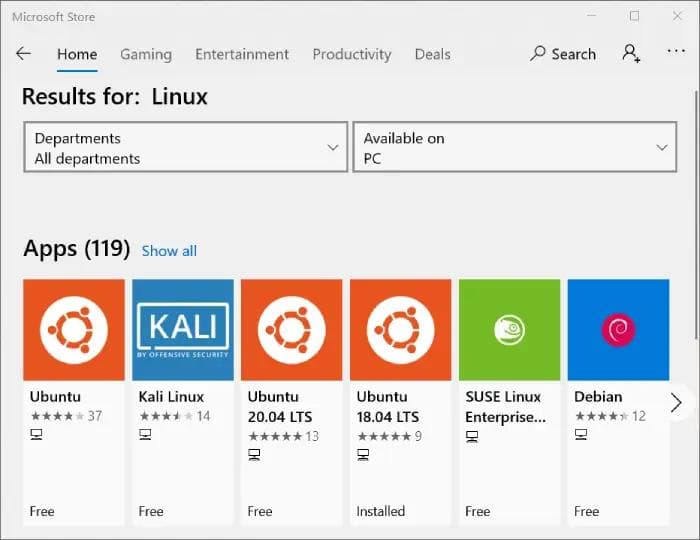Viewport: 700px width, 540px height.
Task: Click the Search label
Action: pos(574,54)
